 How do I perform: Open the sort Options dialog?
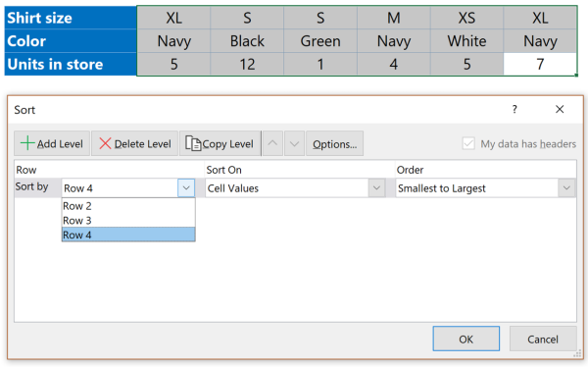point(334,143)
